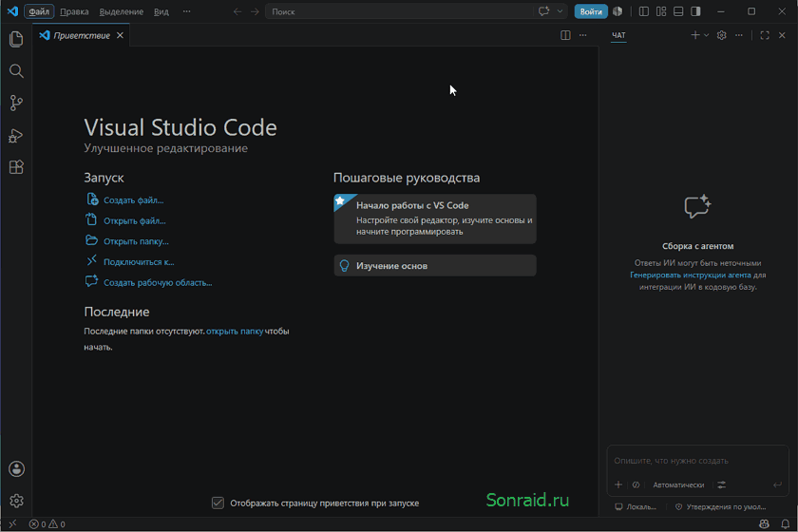Screen dimensions: 798x532
Task: Toggle the secondary side bar in the title bar
Action: [x=695, y=11]
